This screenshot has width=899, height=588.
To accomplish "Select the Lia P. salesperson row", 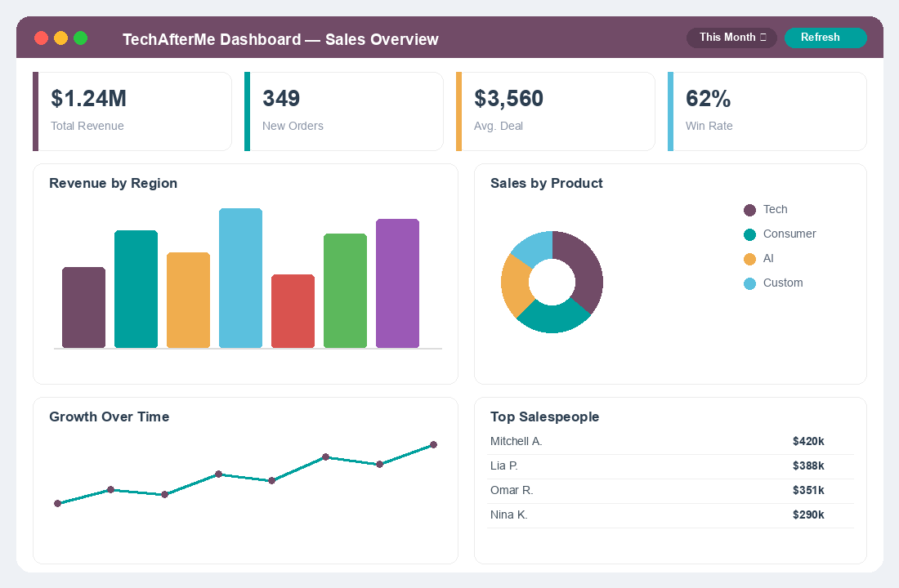I will (670, 466).
